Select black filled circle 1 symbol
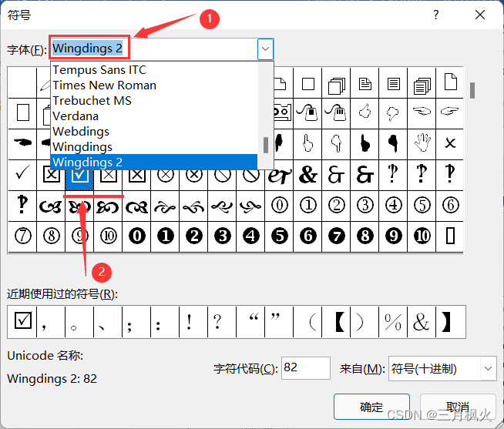 165,236
